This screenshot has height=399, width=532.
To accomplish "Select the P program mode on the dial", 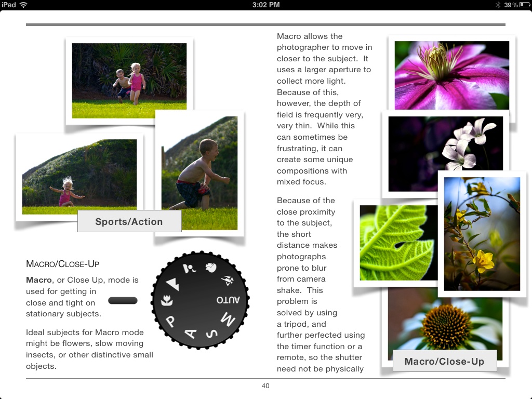I will (170, 321).
